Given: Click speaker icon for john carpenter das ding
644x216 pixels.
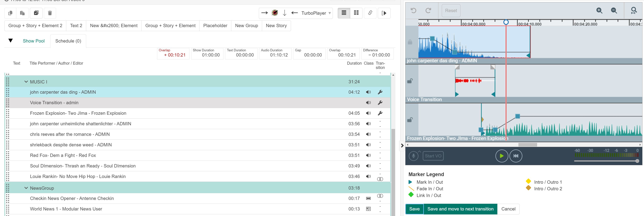Looking at the screenshot, I should 368,92.
